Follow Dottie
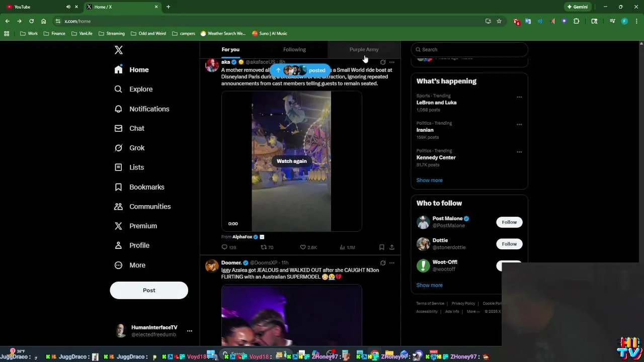 tap(509, 244)
